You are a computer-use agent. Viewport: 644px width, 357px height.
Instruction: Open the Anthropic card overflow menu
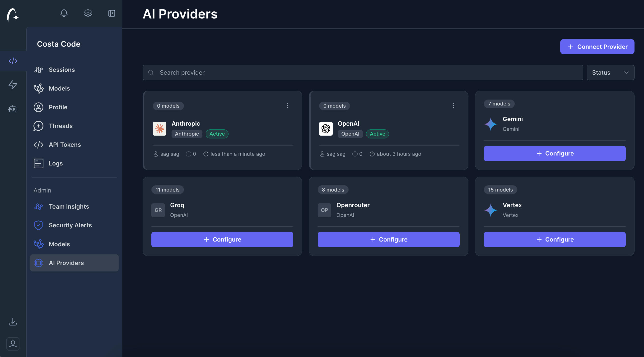tap(287, 106)
